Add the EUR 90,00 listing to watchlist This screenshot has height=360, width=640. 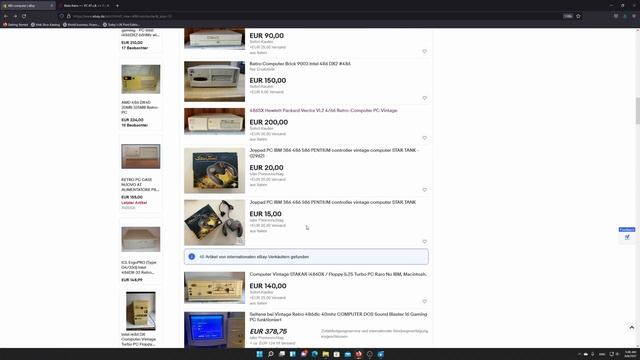[x=424, y=51]
